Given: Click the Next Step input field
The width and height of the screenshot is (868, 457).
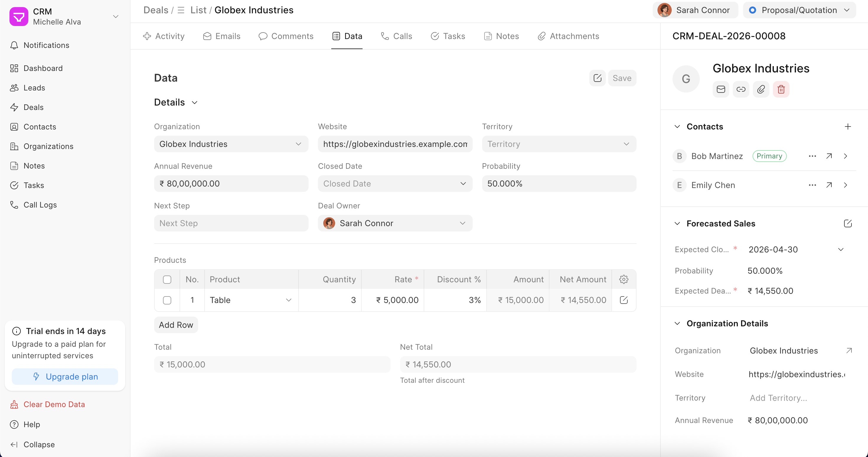Looking at the screenshot, I should click(231, 223).
